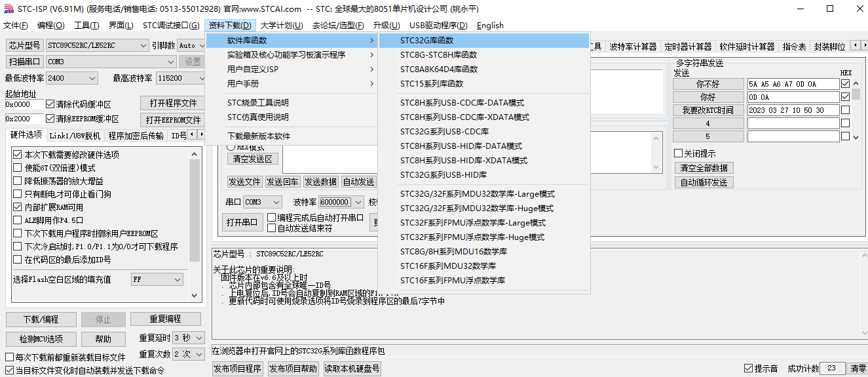Click 读取本机硬盘号 button
Viewport: 868px width, 377px height.
pos(352,369)
